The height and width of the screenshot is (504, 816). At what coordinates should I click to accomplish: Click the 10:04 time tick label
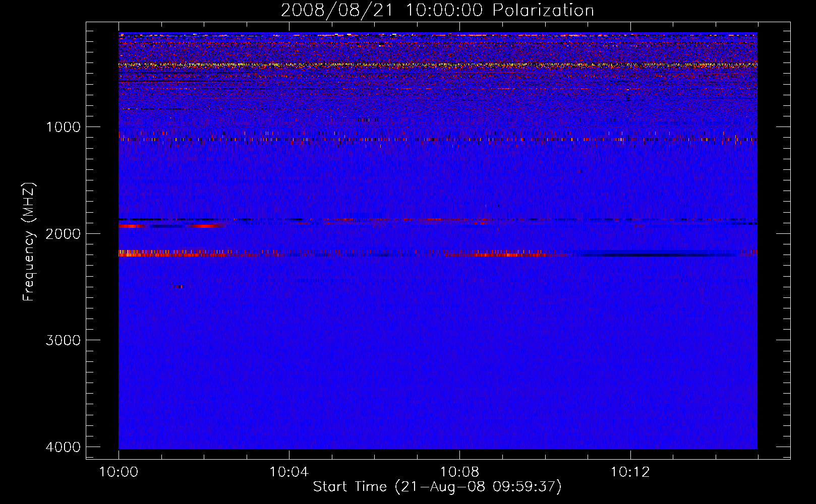289,472
